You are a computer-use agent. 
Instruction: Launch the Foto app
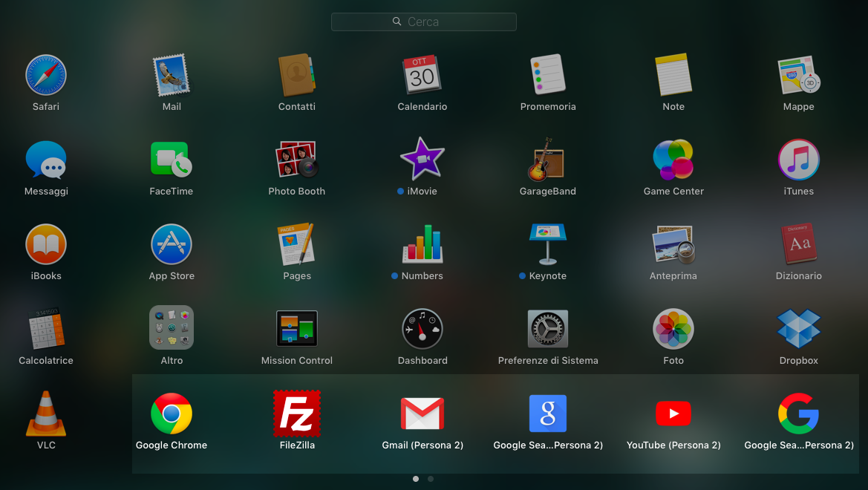(673, 329)
